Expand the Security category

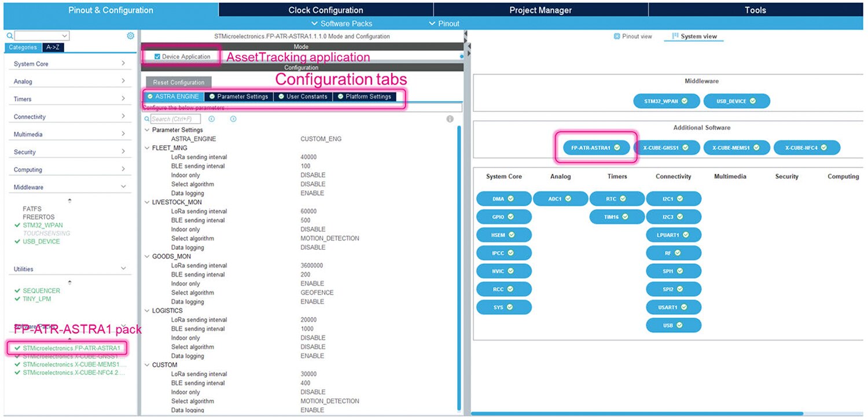69,152
